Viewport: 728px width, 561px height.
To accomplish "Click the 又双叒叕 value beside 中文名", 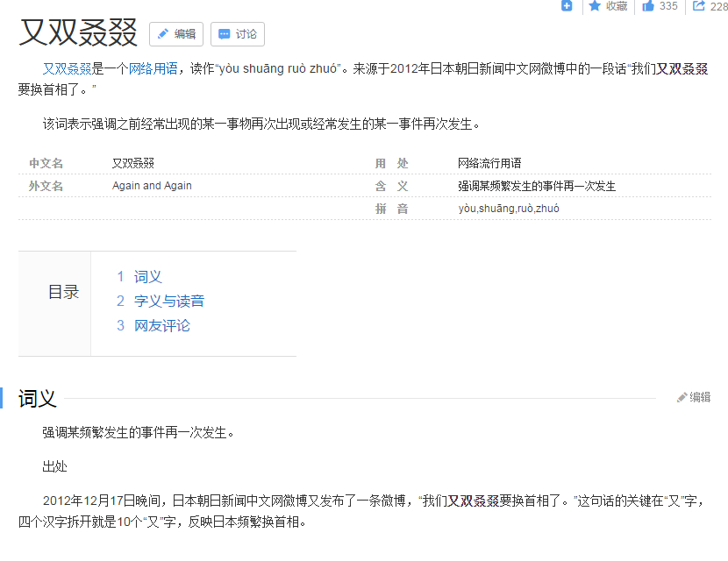I will [133, 163].
